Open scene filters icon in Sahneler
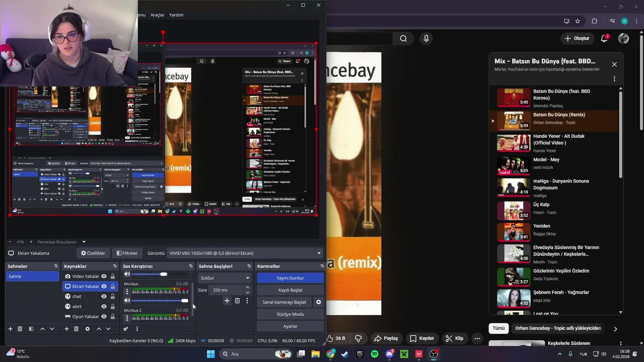This screenshot has height=362, width=644. pyautogui.click(x=31, y=329)
